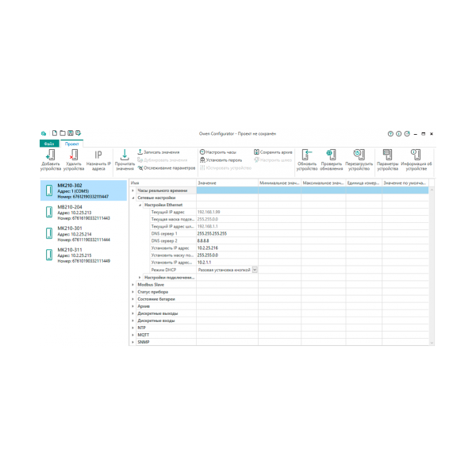Click Проверить обновления icon
Viewport: 476px width, 476px height.
click(331, 155)
